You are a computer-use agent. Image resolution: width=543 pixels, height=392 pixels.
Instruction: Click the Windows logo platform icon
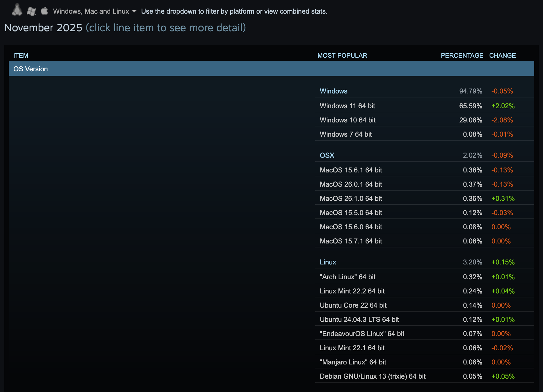click(x=31, y=11)
